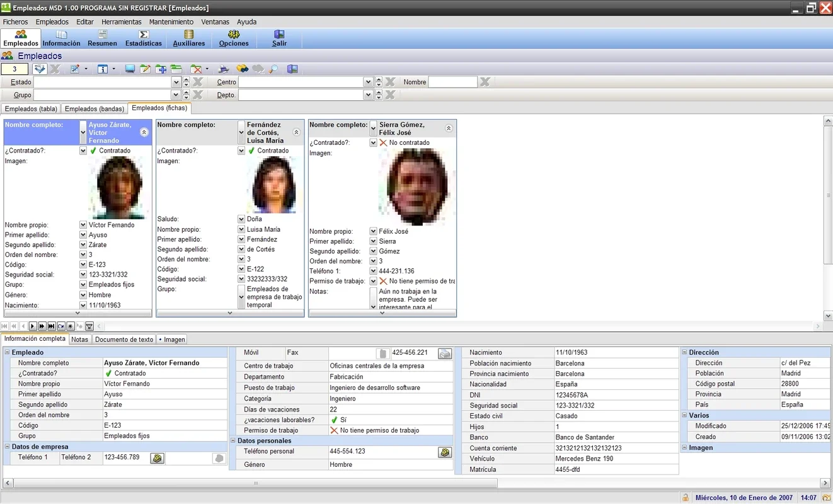Image resolution: width=833 pixels, height=504 pixels.
Task: Click the next page double-arrow navigator button
Action: (x=42, y=326)
